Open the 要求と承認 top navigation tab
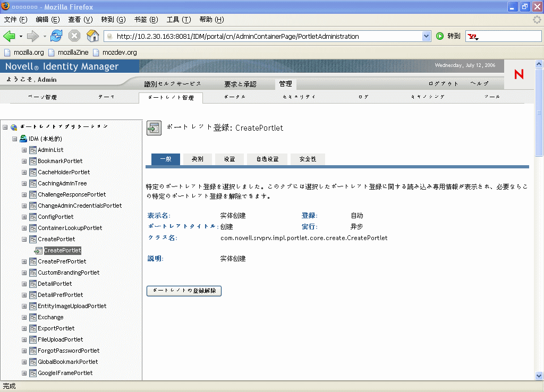The image size is (544, 392). click(240, 84)
